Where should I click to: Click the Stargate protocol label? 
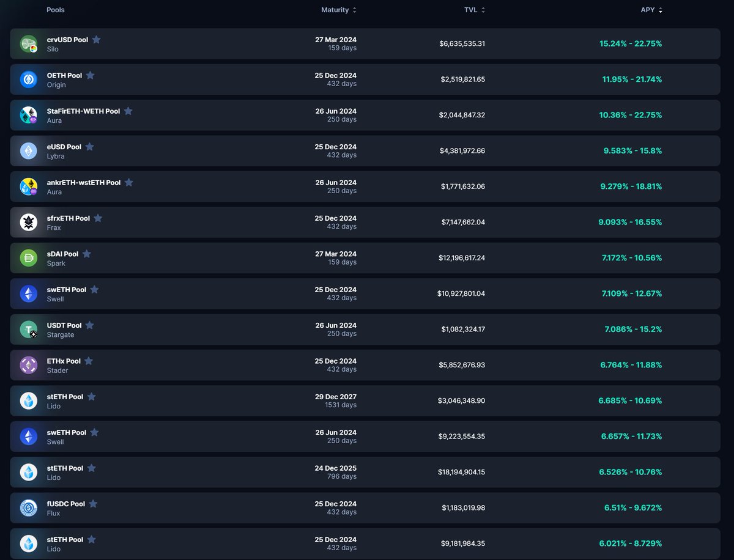[61, 334]
